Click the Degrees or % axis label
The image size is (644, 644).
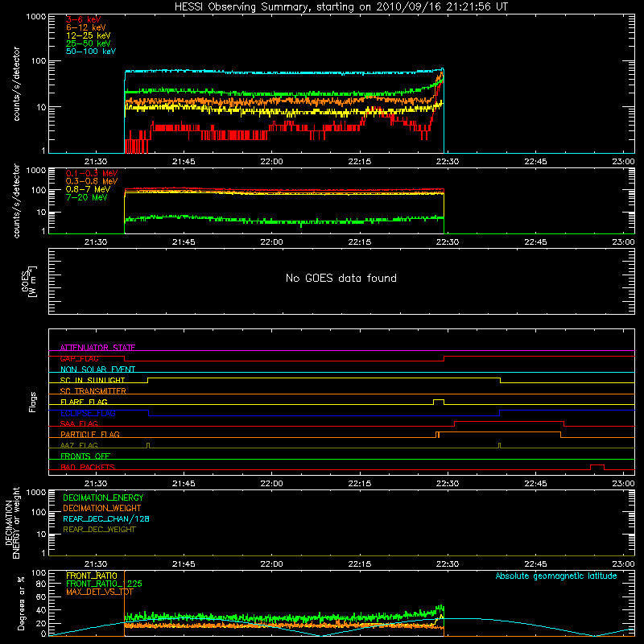coord(21,604)
